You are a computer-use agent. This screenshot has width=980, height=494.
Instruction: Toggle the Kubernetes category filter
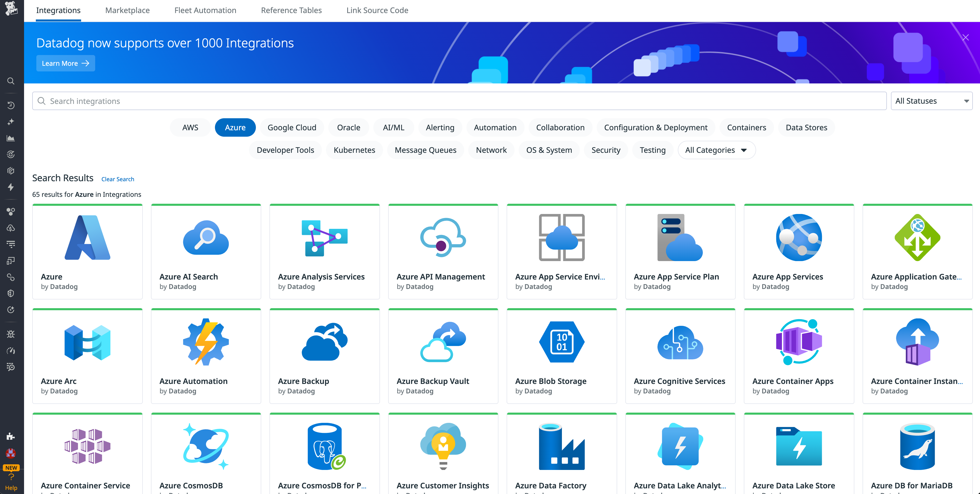pyautogui.click(x=354, y=150)
